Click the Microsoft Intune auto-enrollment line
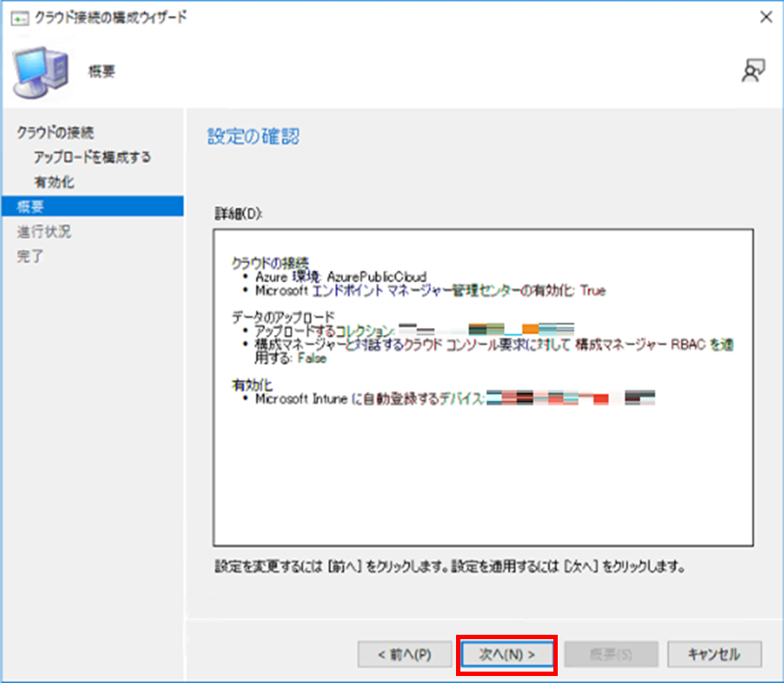 point(368,399)
